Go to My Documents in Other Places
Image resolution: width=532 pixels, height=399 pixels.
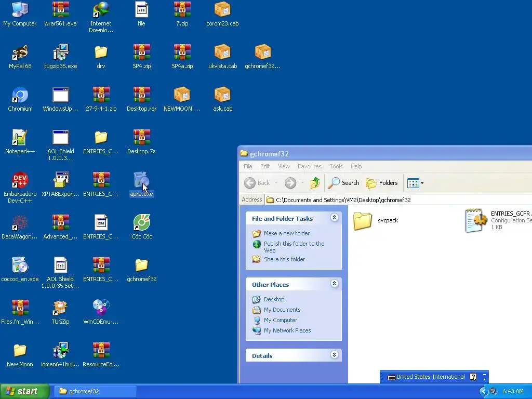click(x=282, y=310)
